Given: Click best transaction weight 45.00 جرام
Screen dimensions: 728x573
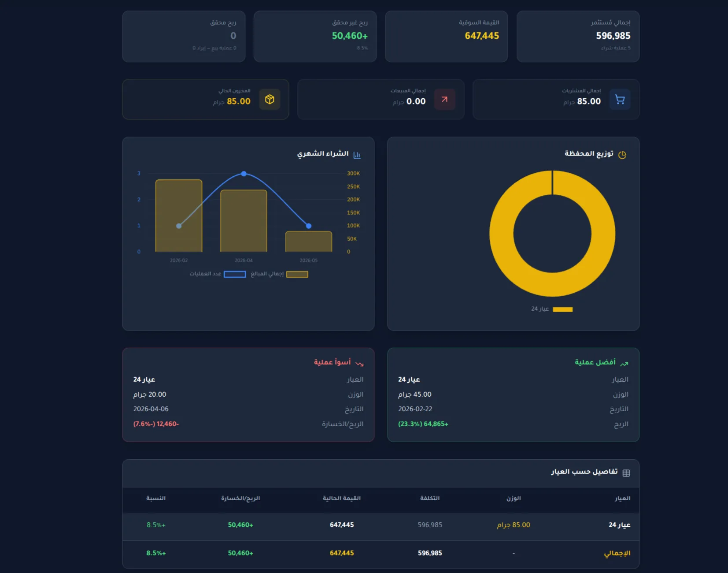Looking at the screenshot, I should pyautogui.click(x=415, y=394).
